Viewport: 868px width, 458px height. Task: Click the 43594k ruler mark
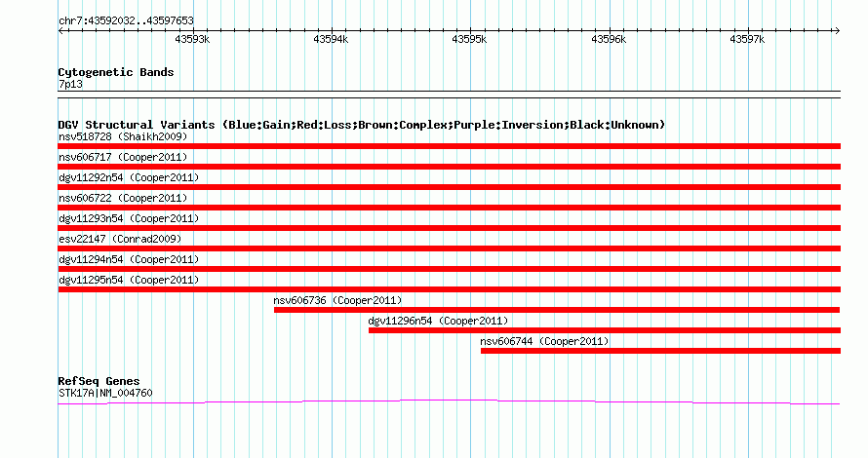[x=331, y=39]
